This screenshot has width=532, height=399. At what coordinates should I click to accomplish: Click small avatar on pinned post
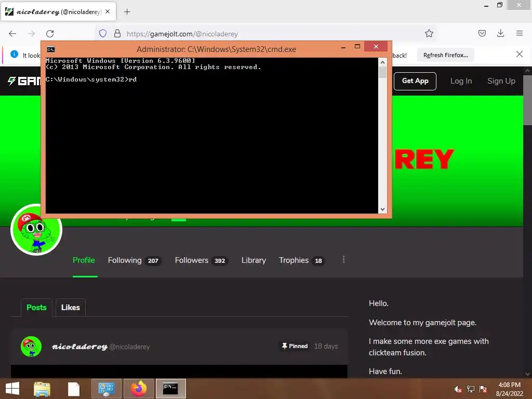coord(31,347)
